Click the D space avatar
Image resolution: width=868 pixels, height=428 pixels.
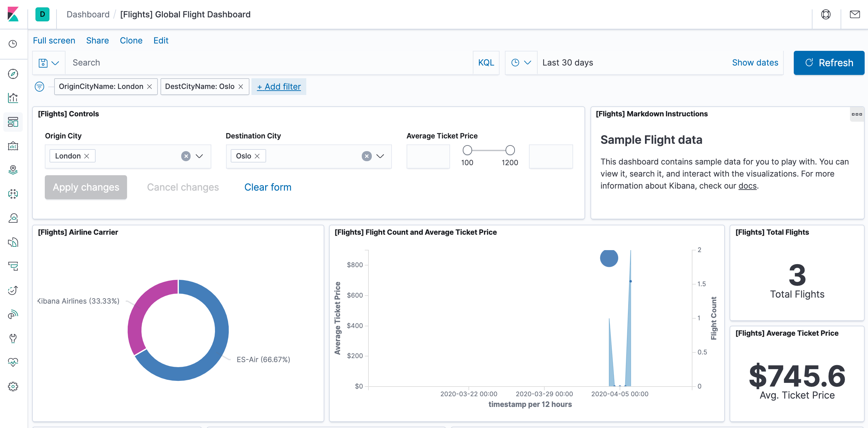click(42, 14)
